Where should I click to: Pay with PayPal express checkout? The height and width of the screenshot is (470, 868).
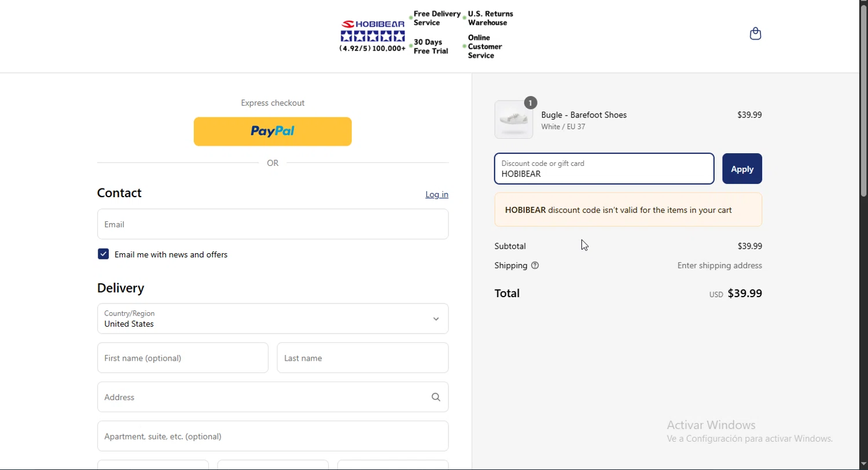click(x=273, y=132)
